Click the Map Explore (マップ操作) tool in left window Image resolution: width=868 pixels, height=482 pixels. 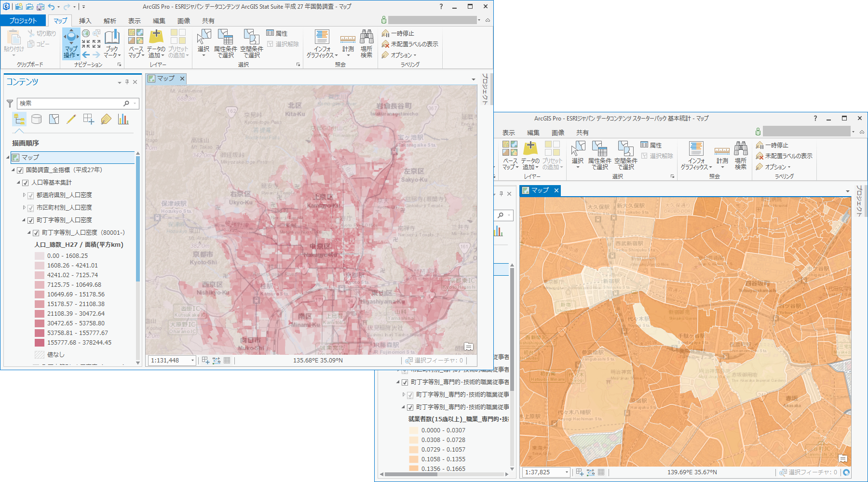[71, 43]
